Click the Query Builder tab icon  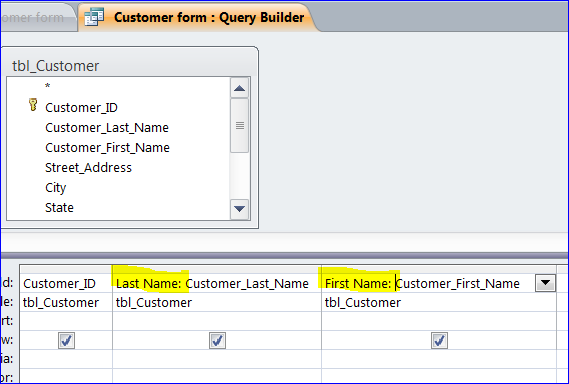click(x=94, y=17)
